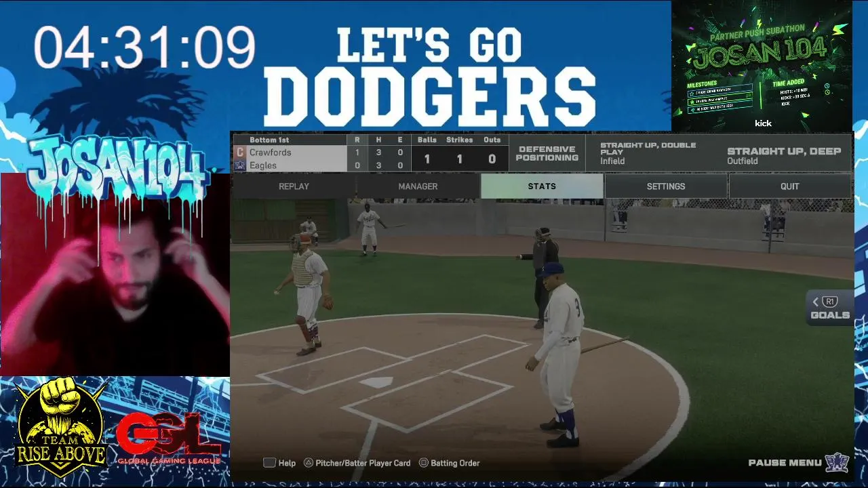Click the Balls count value
868x488 pixels.
pyautogui.click(x=427, y=159)
